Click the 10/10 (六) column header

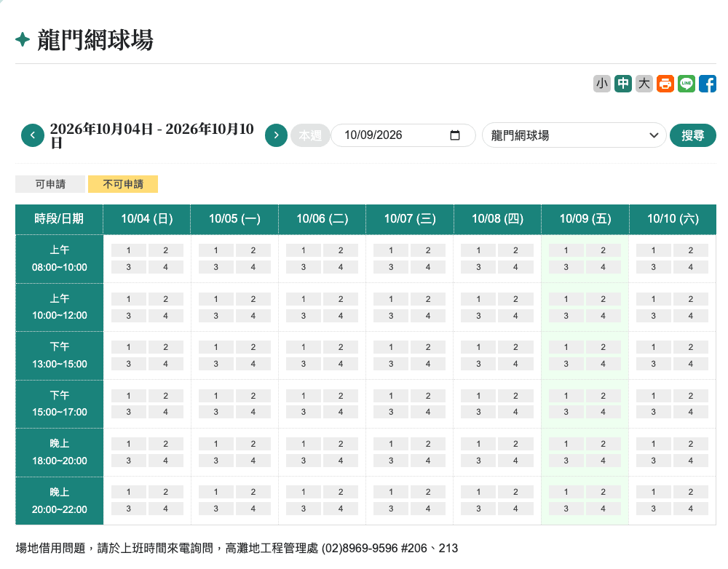(x=673, y=219)
